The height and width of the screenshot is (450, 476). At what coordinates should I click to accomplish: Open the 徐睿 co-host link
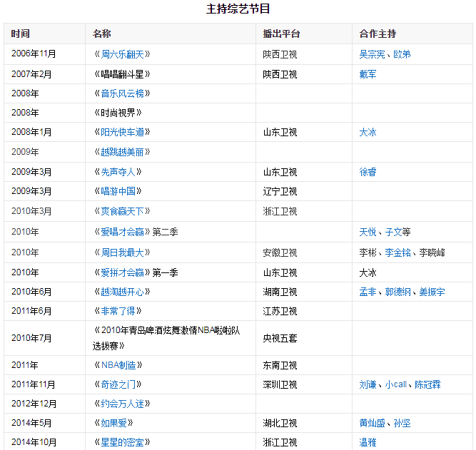pos(368,173)
